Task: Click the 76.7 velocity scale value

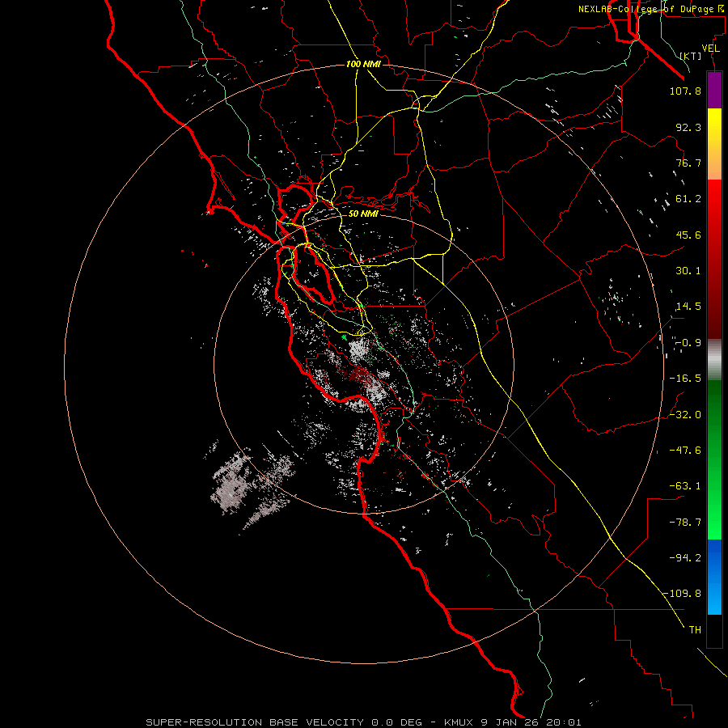Action: pyautogui.click(x=688, y=163)
